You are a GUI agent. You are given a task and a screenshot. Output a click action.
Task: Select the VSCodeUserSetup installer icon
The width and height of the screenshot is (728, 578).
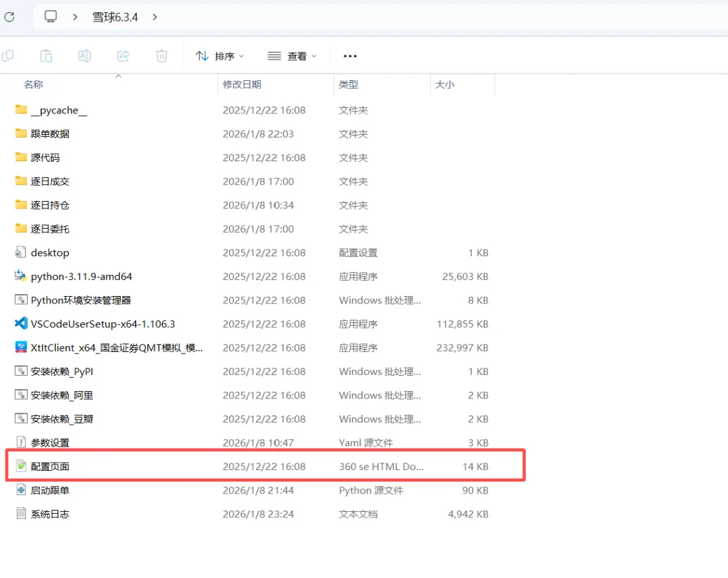[x=21, y=323]
